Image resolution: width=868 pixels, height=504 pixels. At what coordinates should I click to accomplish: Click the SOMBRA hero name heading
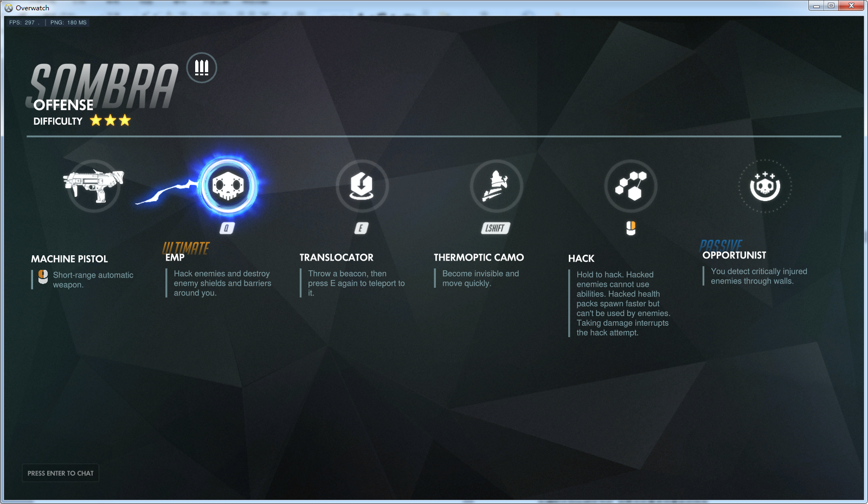(x=103, y=85)
